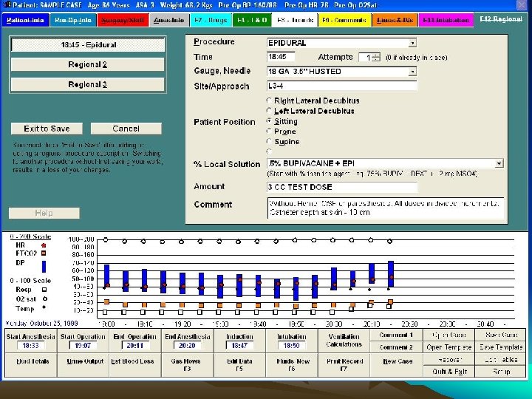Open the Pre-Op Info tab
Viewport: 532px width, 399px height.
(73, 20)
